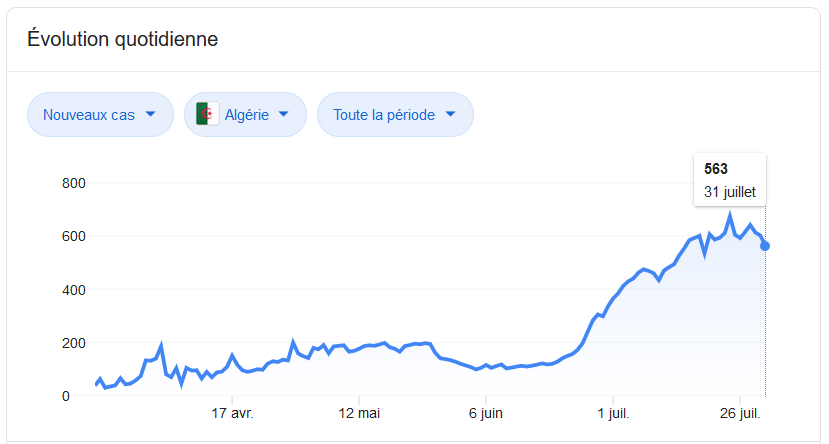
Task: Click the 1 juil. date axis label
Action: [x=614, y=413]
